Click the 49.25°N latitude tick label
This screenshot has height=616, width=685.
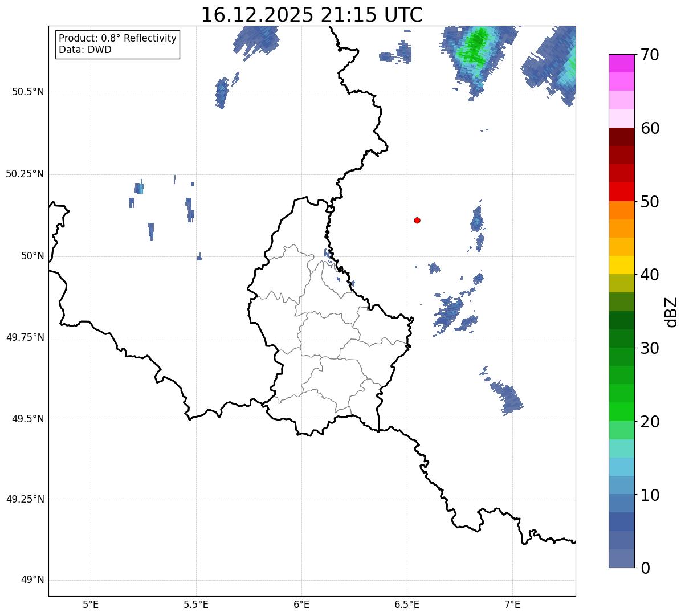[x=25, y=500]
